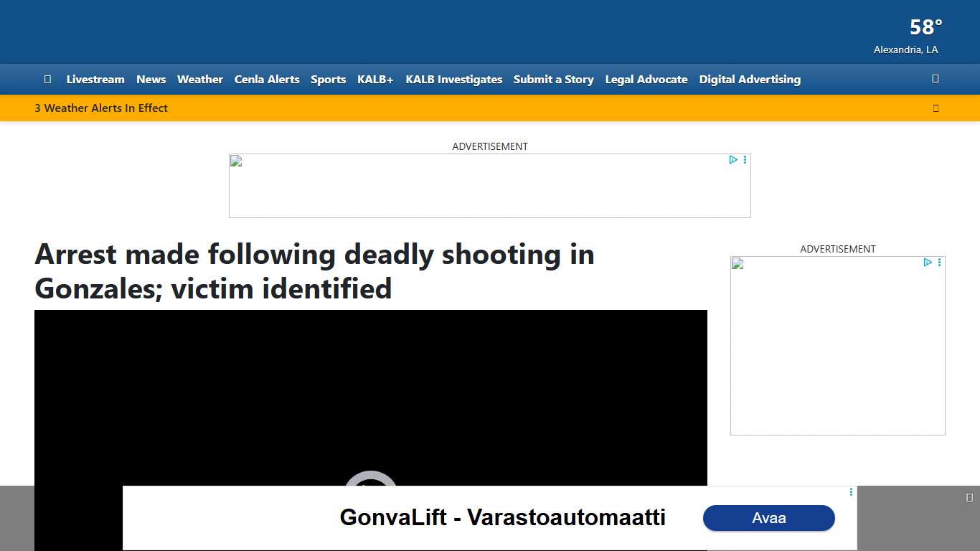Open options dots on the top banner ad

pos(745,160)
